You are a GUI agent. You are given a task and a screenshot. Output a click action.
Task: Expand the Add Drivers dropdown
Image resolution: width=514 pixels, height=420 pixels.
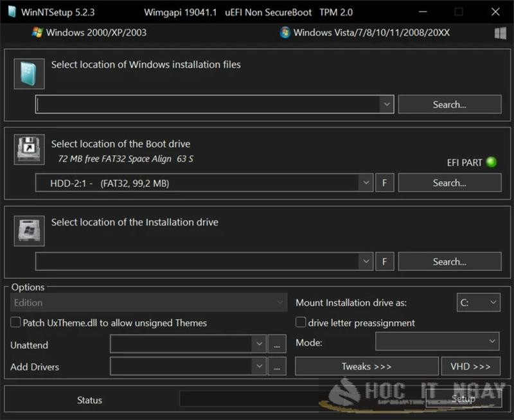(259, 366)
